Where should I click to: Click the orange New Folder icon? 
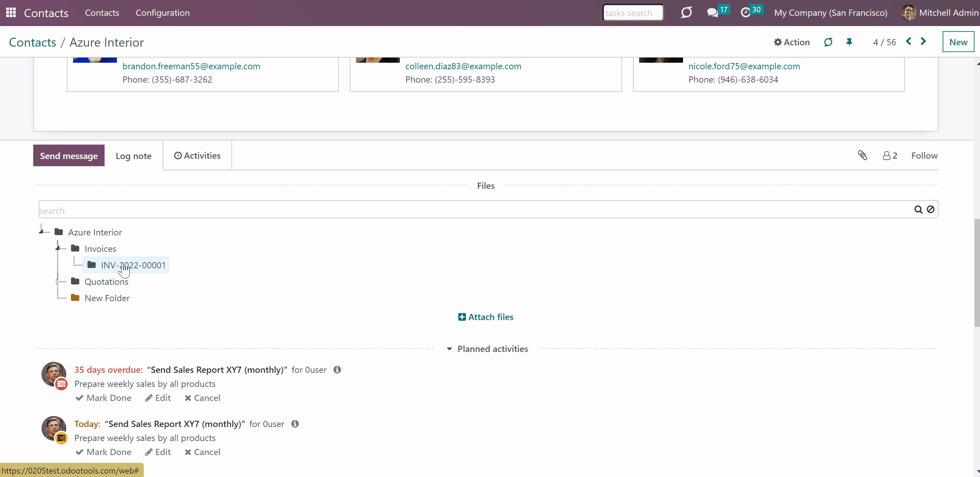pos(75,297)
